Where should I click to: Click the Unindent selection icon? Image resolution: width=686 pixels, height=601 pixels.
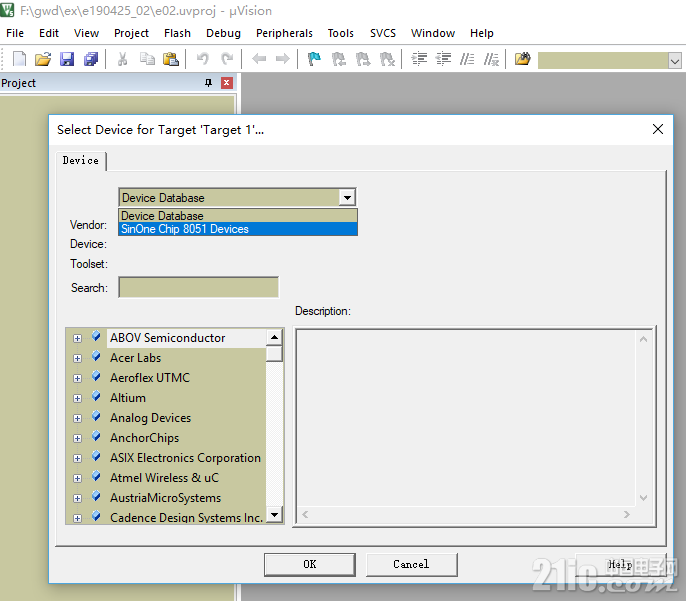[x=443, y=59]
